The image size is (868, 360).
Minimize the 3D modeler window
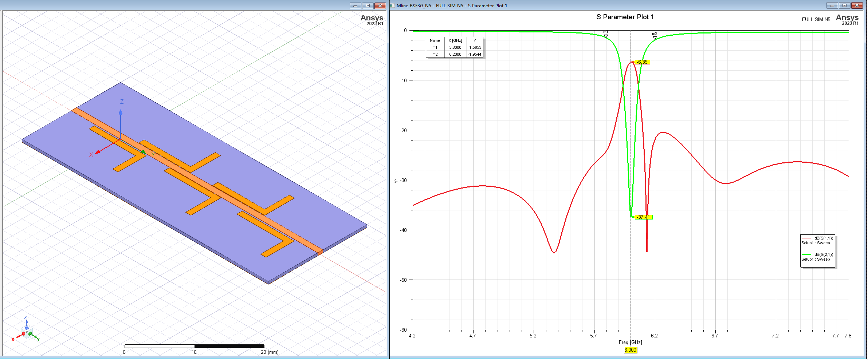[x=355, y=5]
